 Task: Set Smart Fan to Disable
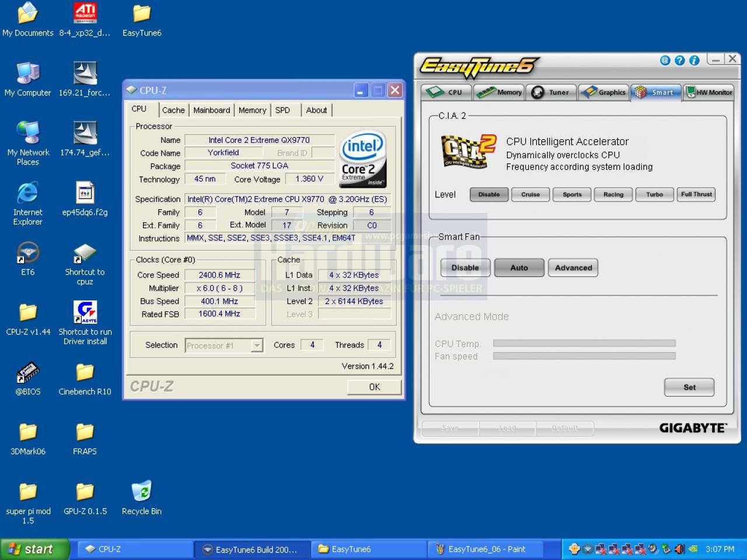click(465, 268)
